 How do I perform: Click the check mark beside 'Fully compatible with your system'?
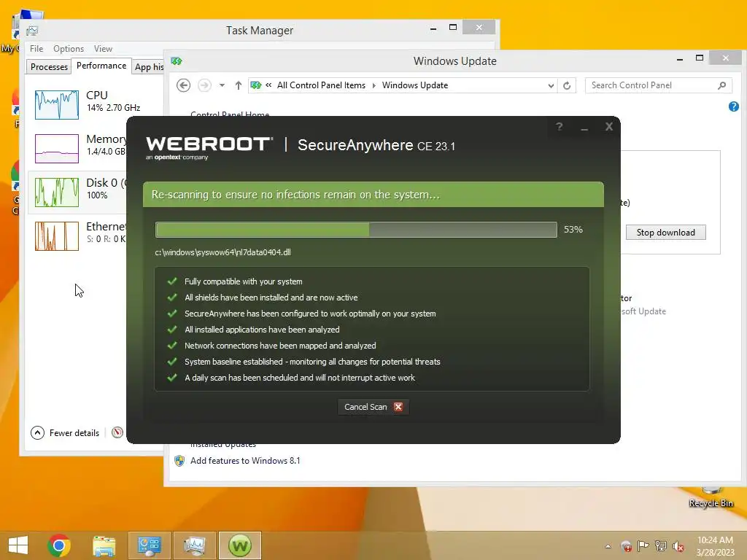[172, 281]
